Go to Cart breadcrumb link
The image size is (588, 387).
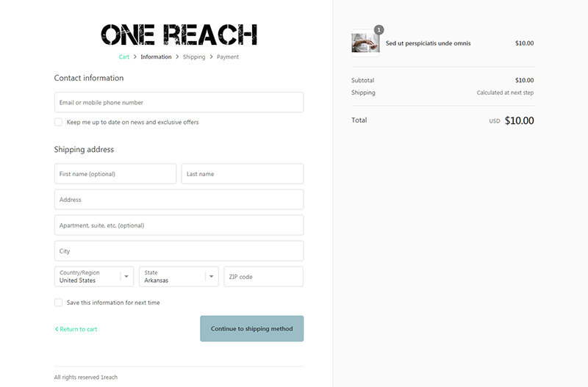124,57
